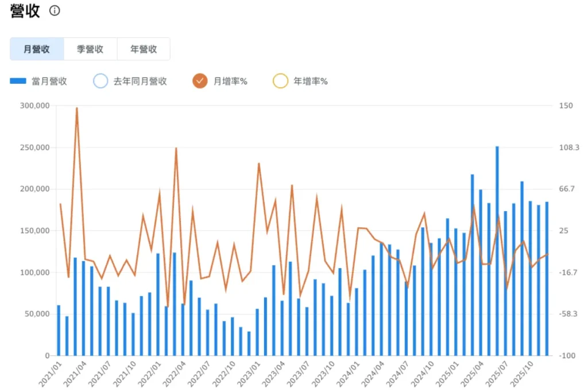
Task: Click the 年增率% legend label
Action: pos(311,81)
